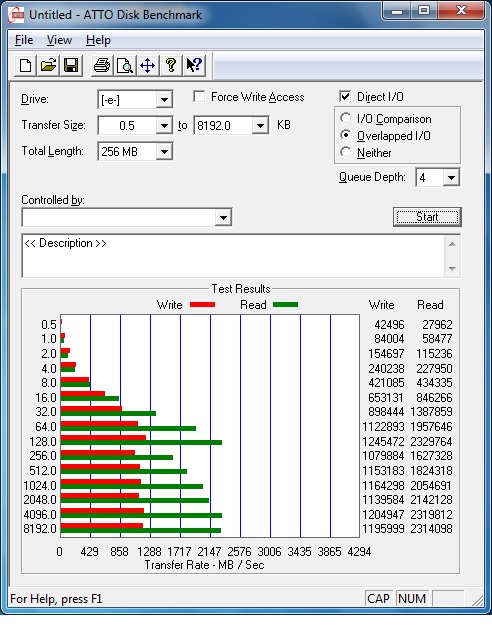
Task: Click the read value 1627328
Action: 432,456
